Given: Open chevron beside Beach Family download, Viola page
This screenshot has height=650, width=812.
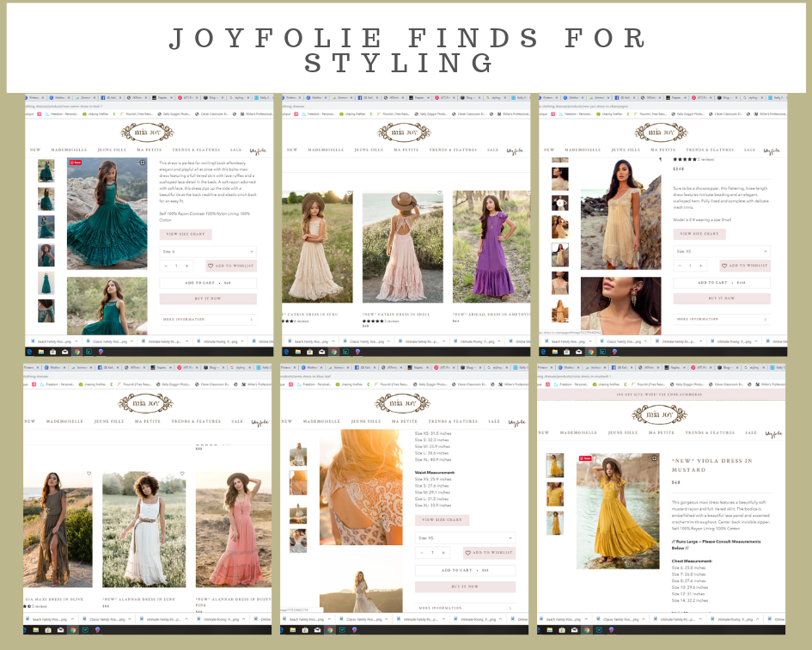Looking at the screenshot, I should point(584,619).
